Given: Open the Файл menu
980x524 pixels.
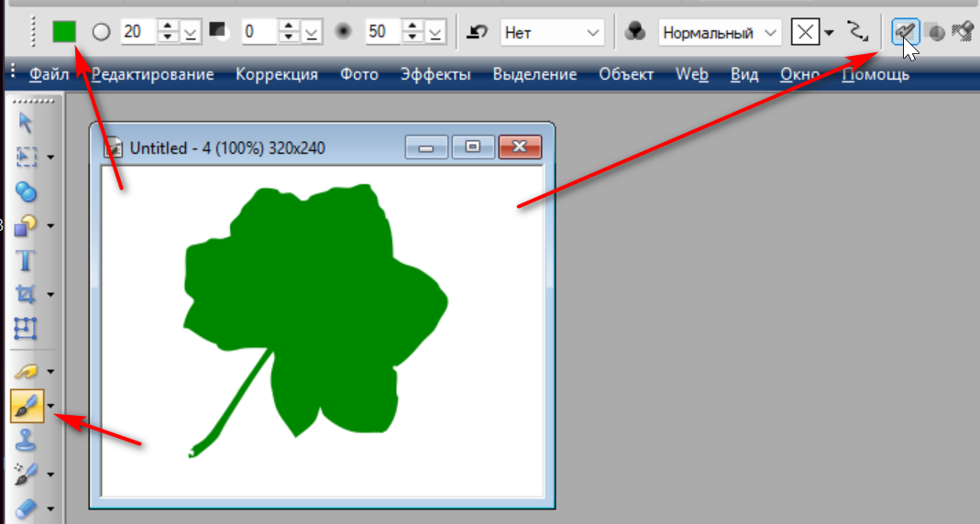Looking at the screenshot, I should [50, 75].
